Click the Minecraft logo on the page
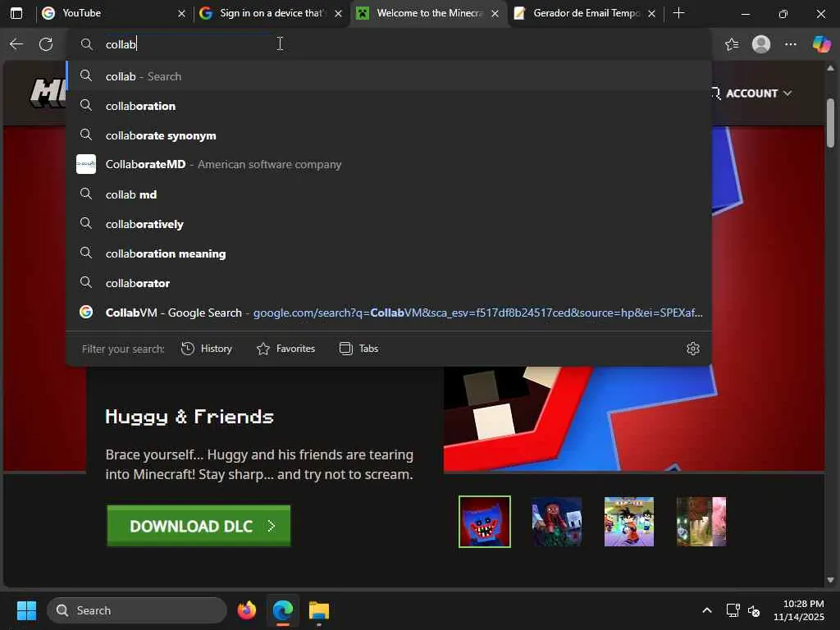The width and height of the screenshot is (840, 630). 48,94
